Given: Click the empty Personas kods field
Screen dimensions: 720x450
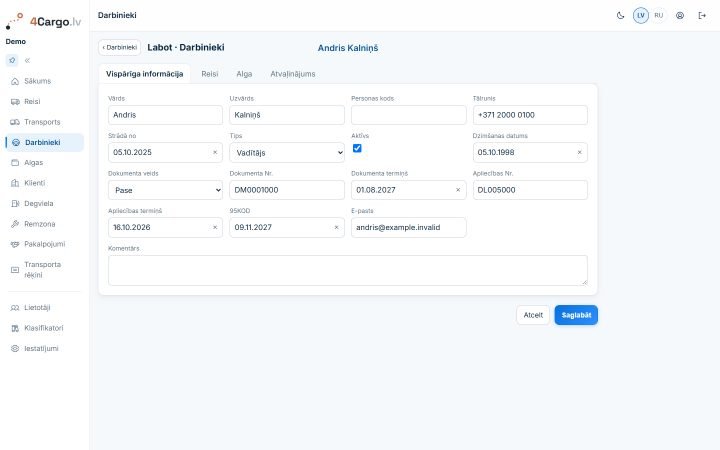Looking at the screenshot, I should [409, 115].
